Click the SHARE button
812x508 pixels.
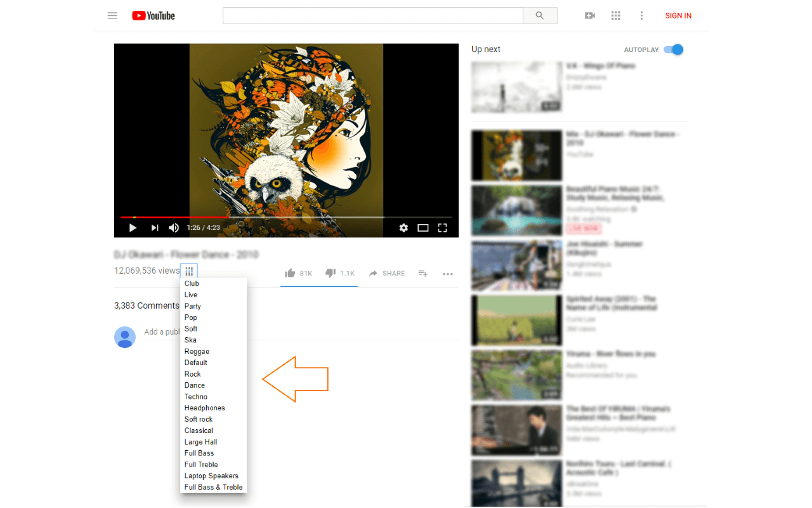coord(386,273)
